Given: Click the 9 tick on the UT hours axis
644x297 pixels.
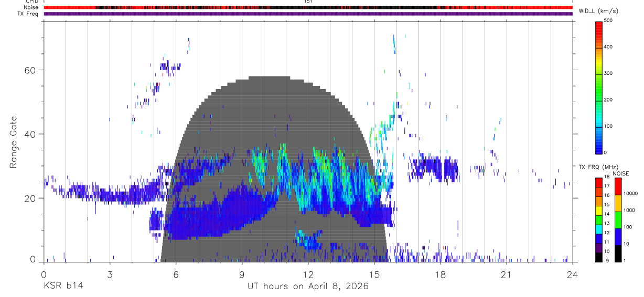Looking at the screenshot, I should click(x=242, y=275).
